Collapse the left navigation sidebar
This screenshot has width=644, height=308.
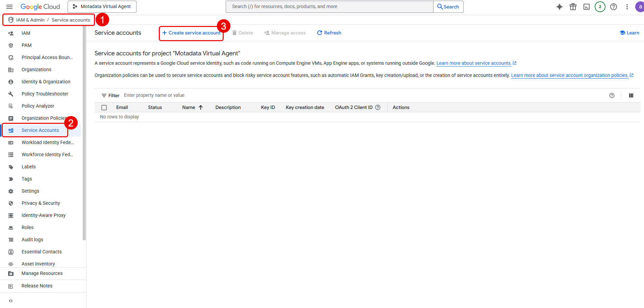coord(10,301)
